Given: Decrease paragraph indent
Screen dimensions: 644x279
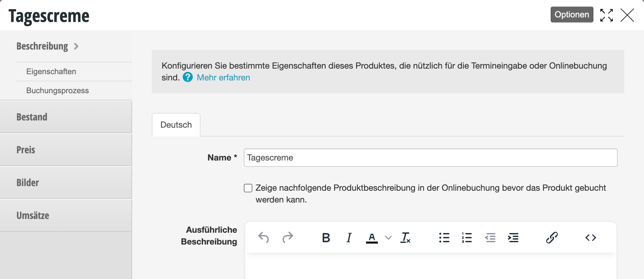Looking at the screenshot, I should [x=490, y=237].
